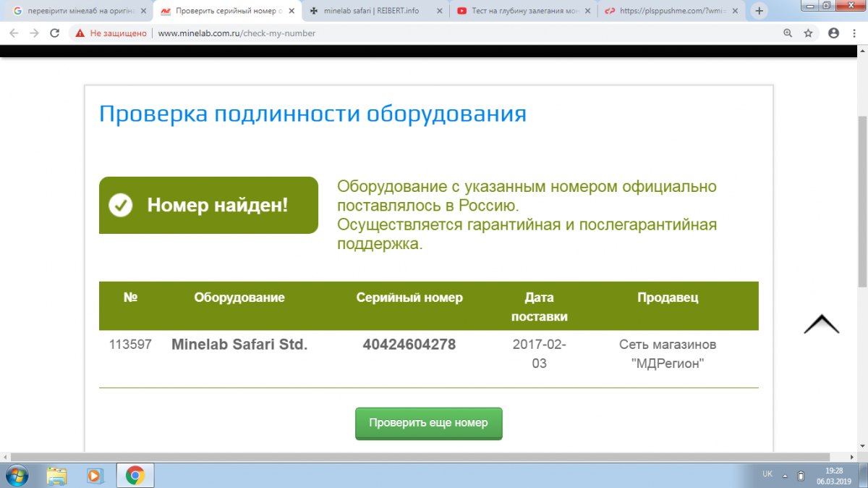Click the white checkmark circle icon
Viewport: 868px width, 488px height.
click(x=120, y=205)
